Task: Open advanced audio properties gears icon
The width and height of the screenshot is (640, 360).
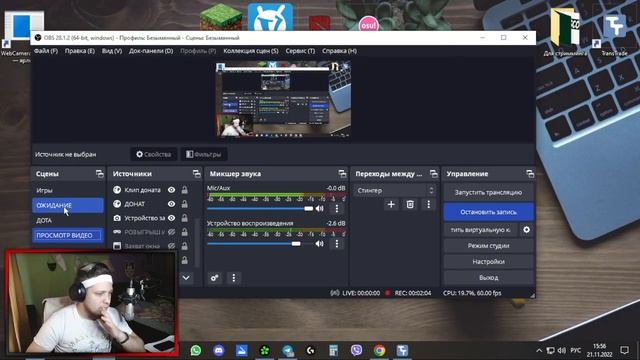Action: point(215,278)
